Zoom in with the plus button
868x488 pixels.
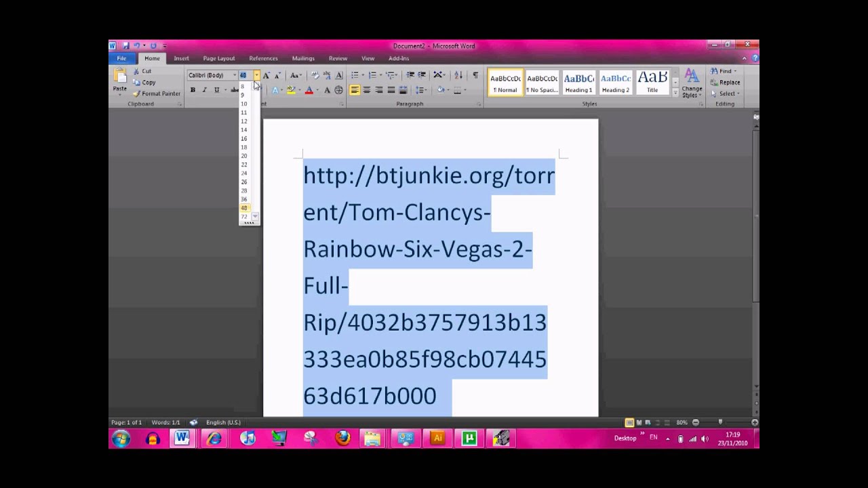(x=754, y=422)
